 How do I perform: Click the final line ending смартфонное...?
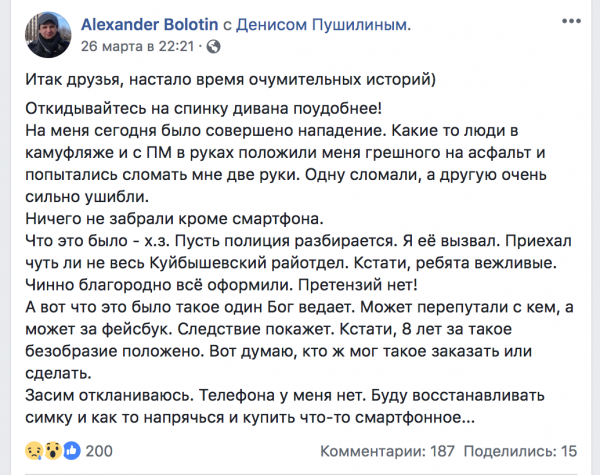tap(250, 417)
